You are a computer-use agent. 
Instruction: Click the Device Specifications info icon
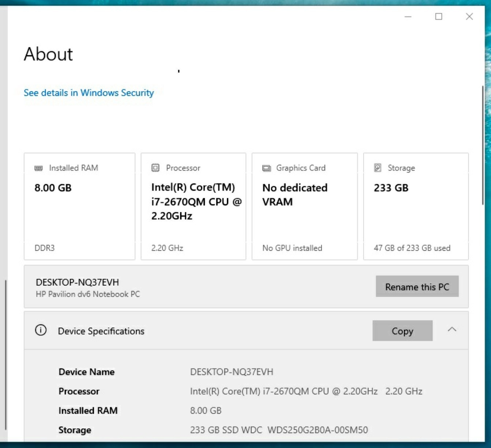[x=41, y=330]
